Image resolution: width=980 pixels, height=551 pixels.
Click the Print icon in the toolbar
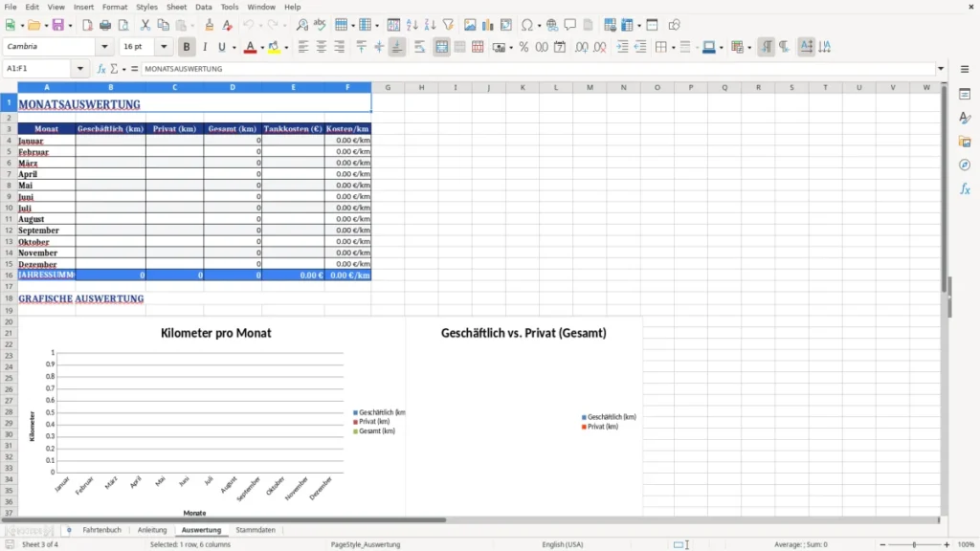click(105, 25)
